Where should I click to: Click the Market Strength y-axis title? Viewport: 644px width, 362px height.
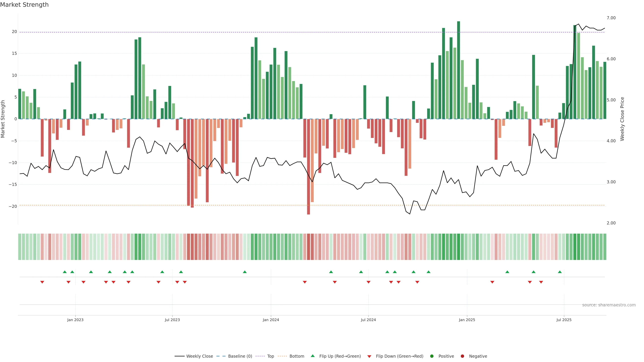coord(3,119)
